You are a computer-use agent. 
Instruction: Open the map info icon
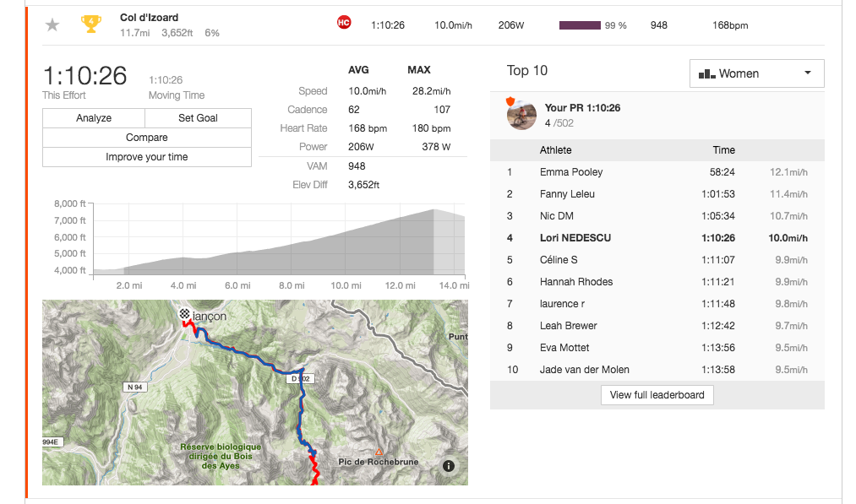(449, 466)
